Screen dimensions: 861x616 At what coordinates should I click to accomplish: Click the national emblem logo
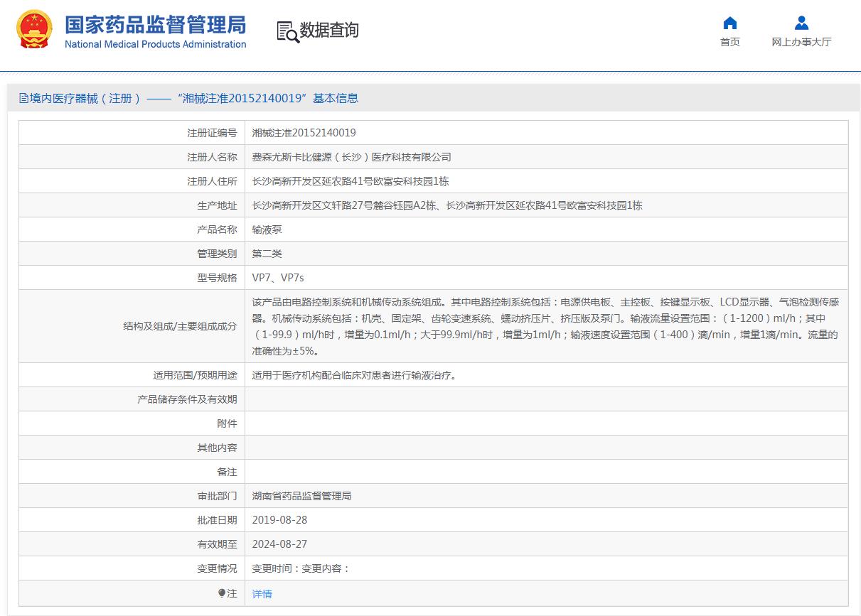click(35, 30)
